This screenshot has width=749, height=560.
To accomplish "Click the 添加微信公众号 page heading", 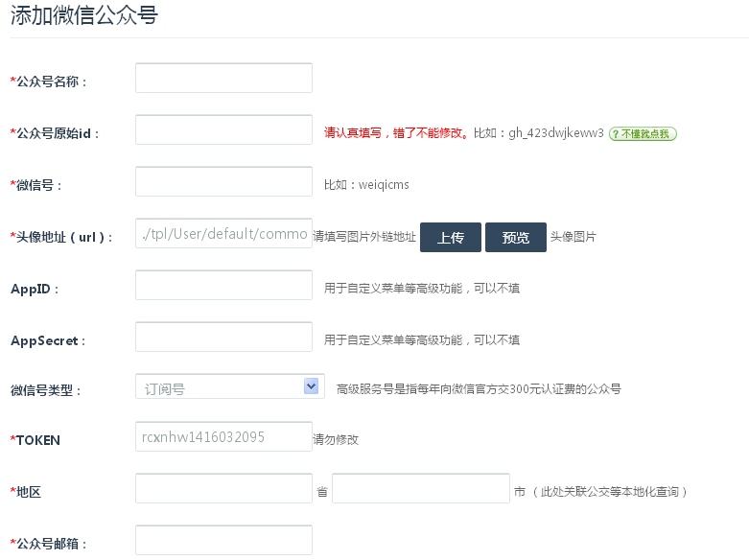I will coord(83,16).
